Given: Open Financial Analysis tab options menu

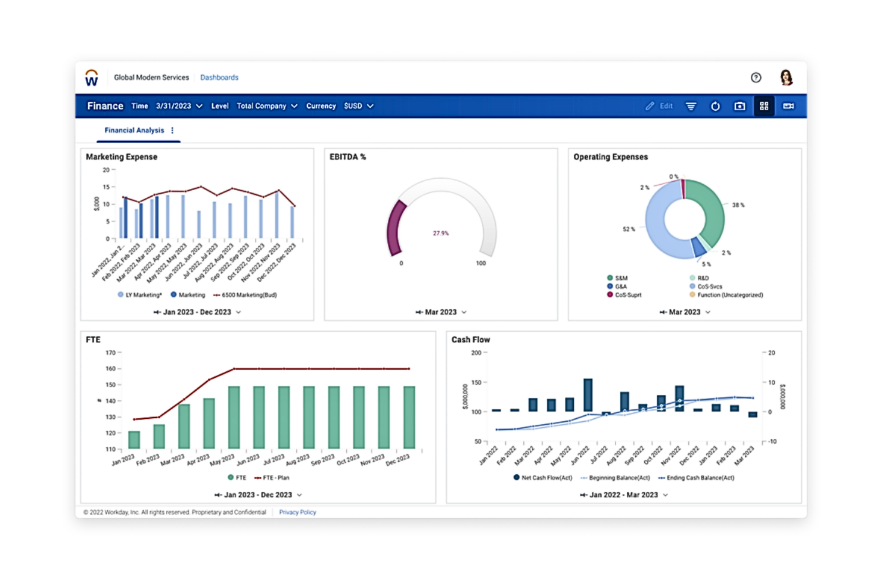Looking at the screenshot, I should click(172, 130).
